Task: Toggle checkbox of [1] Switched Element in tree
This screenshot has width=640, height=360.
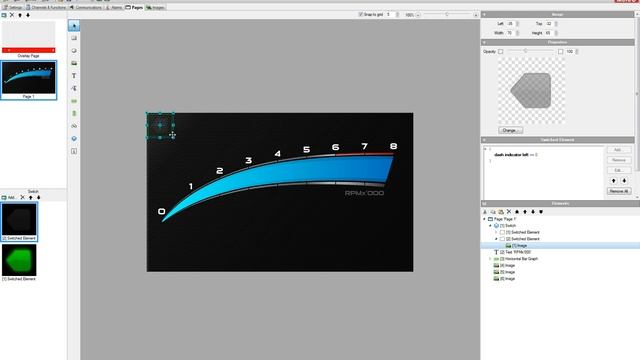Action: (x=502, y=232)
